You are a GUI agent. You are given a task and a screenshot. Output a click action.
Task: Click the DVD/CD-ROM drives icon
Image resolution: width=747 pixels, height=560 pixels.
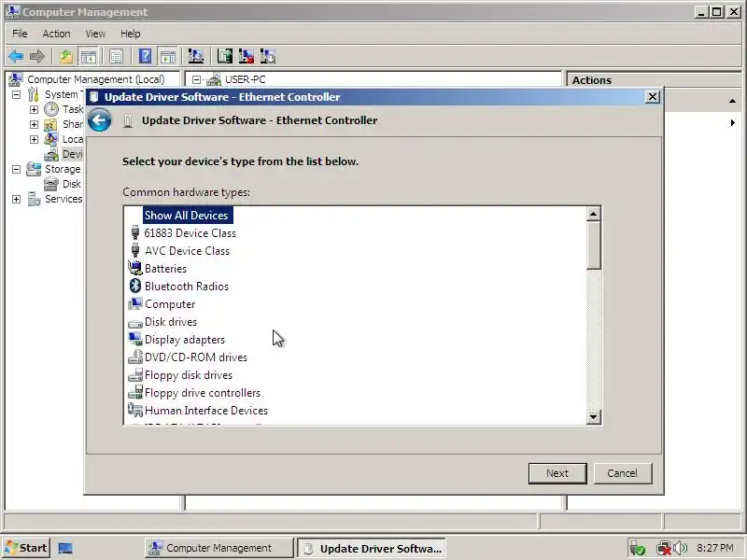pyautogui.click(x=135, y=357)
